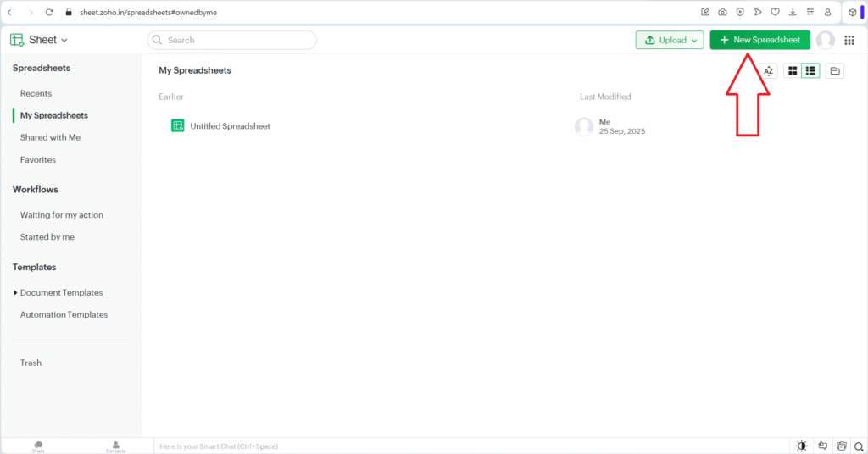The width and height of the screenshot is (868, 454).
Task: Click the Zoho Sheet logo icon
Action: [x=17, y=40]
